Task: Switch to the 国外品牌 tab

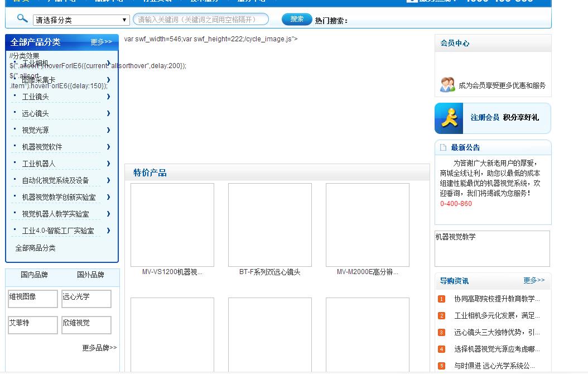Action: pyautogui.click(x=90, y=275)
